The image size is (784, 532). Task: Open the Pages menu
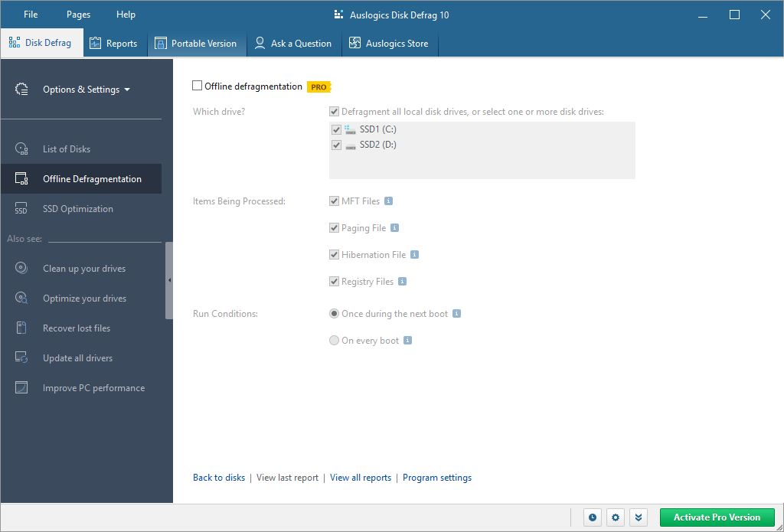[79, 15]
